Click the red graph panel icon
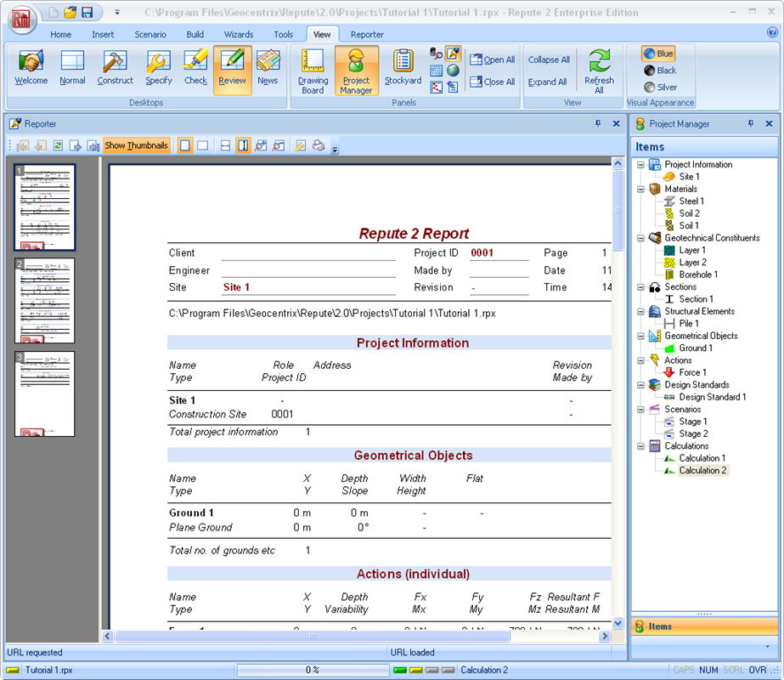This screenshot has height=680, width=784. point(436,88)
